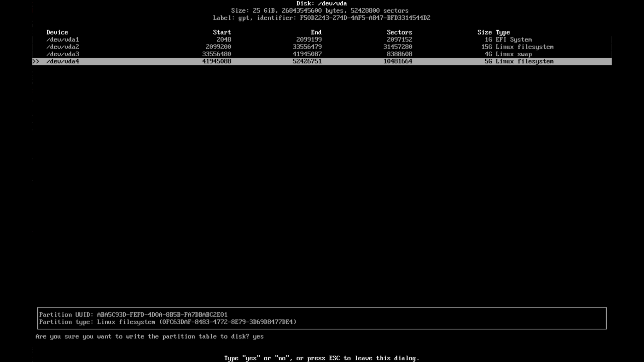Click start sector 41945088

[217, 61]
